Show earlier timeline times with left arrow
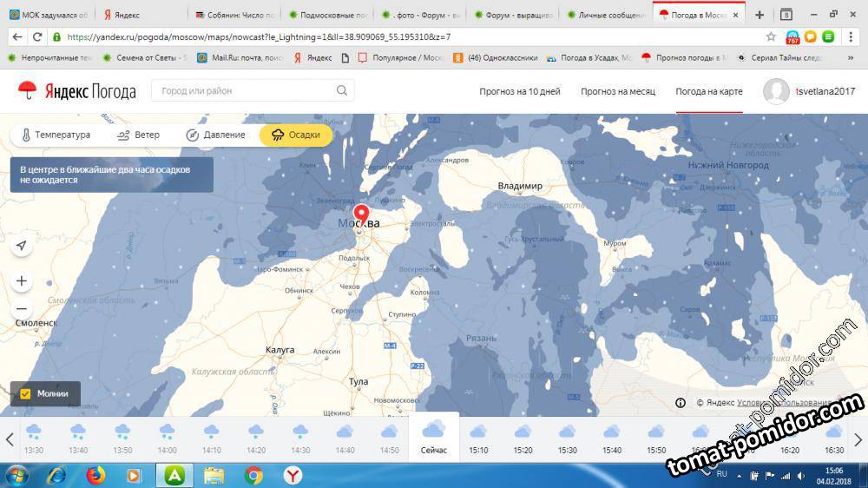This screenshot has width=868, height=488. pos(10,440)
